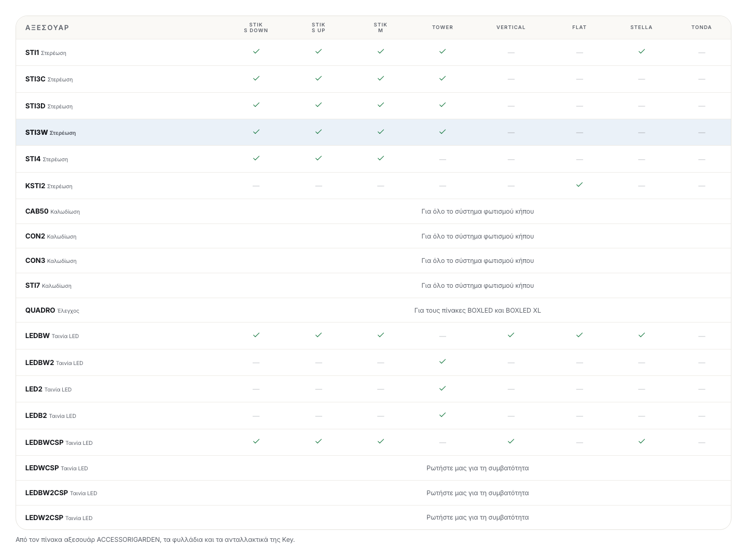Select the CON3 Καλωδίωση row label

[51, 261]
